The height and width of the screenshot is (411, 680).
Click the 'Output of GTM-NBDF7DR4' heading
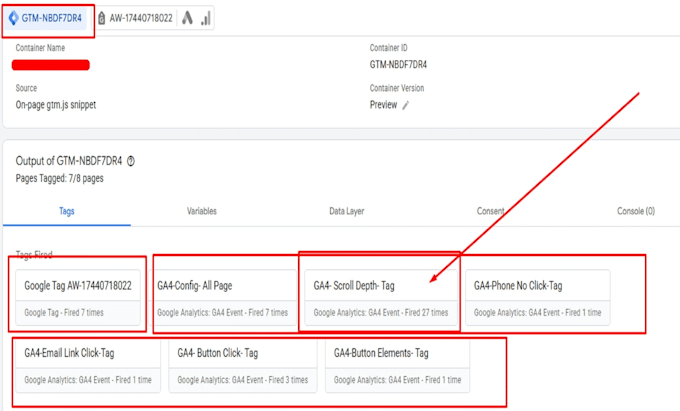[69, 161]
